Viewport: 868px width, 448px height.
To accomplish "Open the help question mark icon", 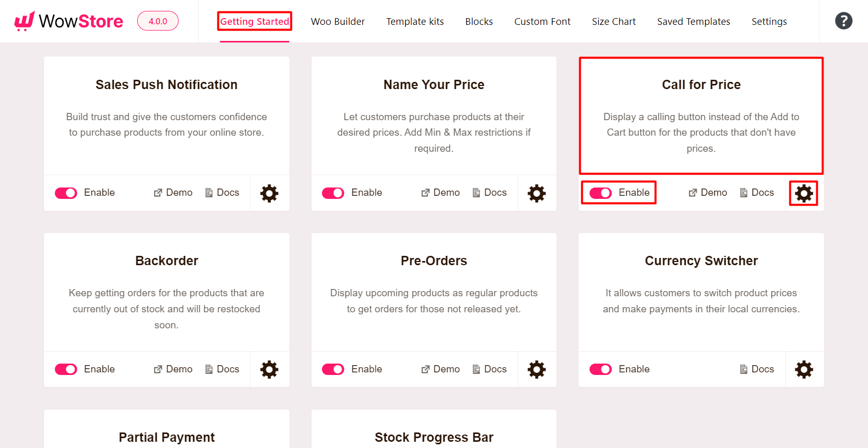I will pyautogui.click(x=843, y=21).
